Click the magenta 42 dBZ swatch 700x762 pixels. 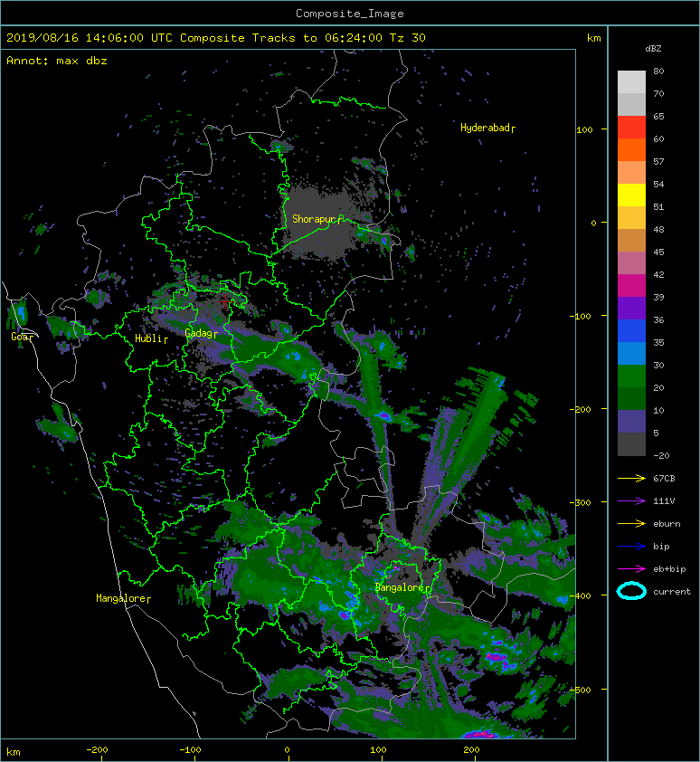[631, 285]
